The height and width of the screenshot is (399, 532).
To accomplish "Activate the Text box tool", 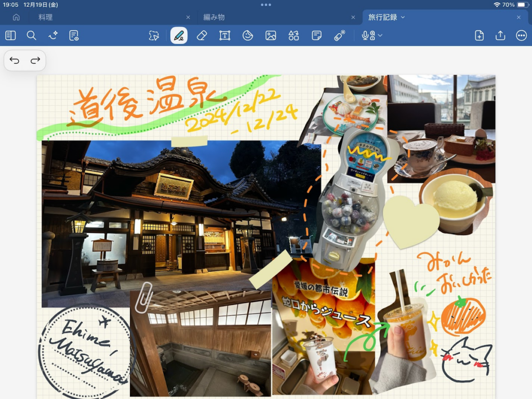I will (x=224, y=35).
